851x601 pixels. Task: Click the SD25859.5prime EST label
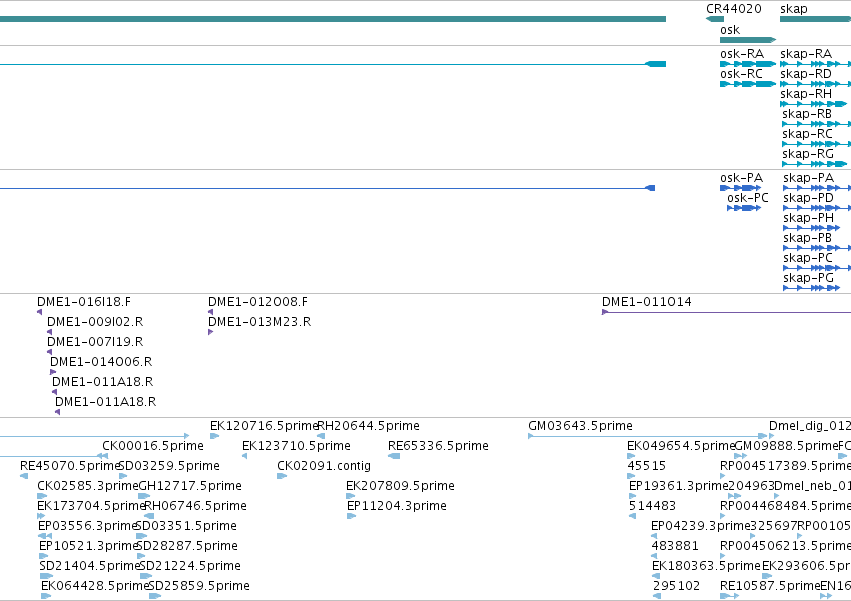(x=199, y=586)
